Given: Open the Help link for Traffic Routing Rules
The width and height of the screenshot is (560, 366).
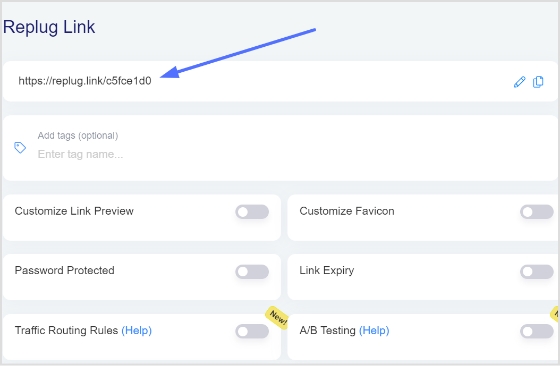Looking at the screenshot, I should tap(137, 331).
